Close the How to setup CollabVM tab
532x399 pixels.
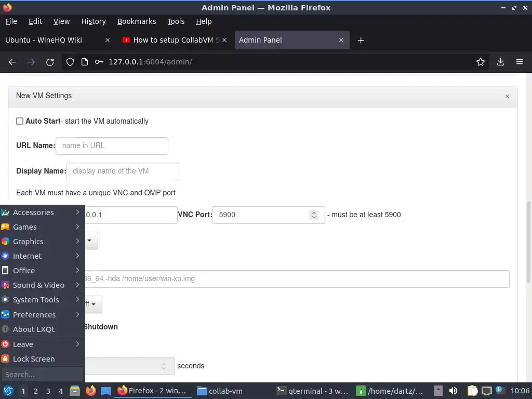224,40
